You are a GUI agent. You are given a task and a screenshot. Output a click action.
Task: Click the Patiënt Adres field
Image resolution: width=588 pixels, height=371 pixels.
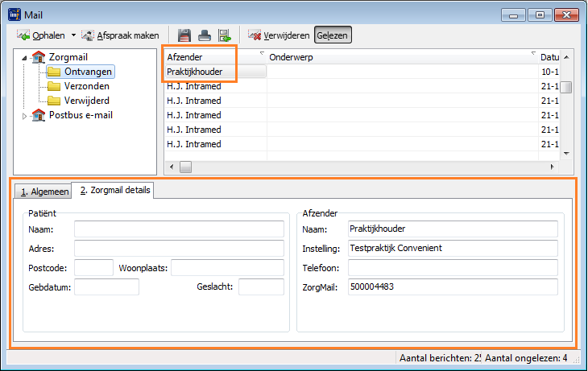click(x=179, y=249)
